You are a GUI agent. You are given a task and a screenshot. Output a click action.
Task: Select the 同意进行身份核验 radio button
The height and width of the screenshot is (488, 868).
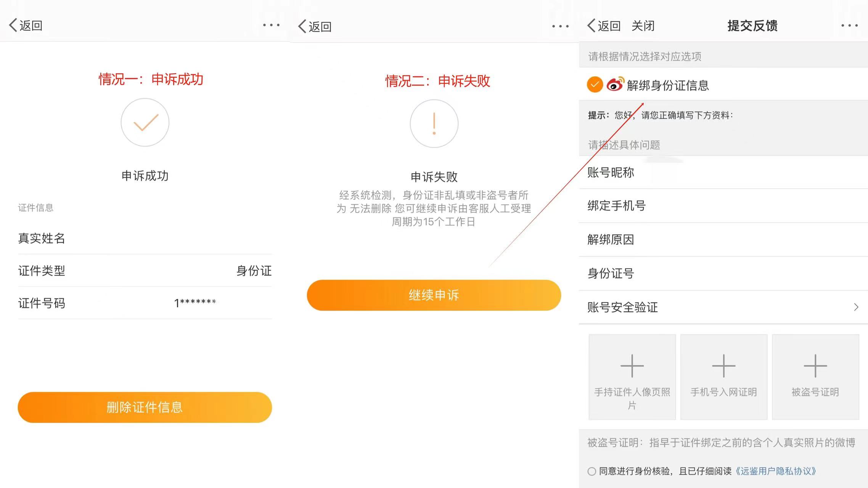(592, 472)
